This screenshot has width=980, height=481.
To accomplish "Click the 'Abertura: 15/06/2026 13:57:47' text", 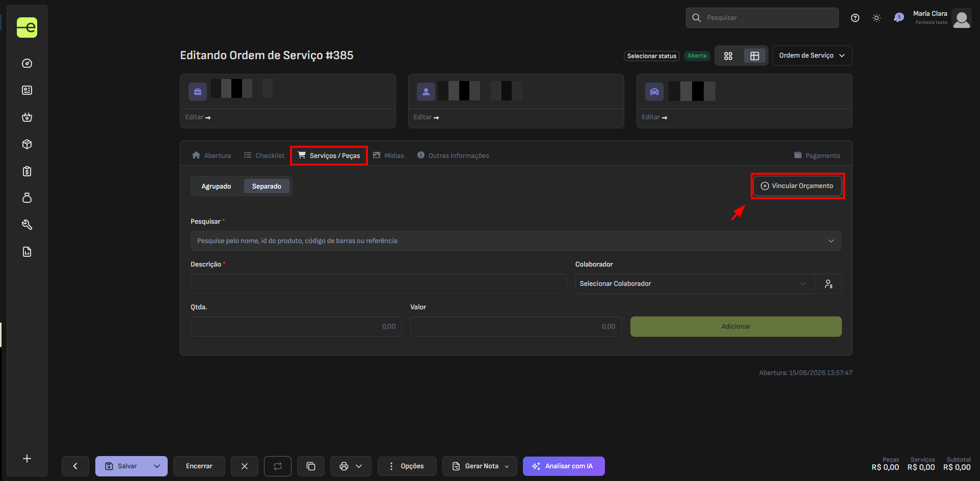I will coord(806,373).
